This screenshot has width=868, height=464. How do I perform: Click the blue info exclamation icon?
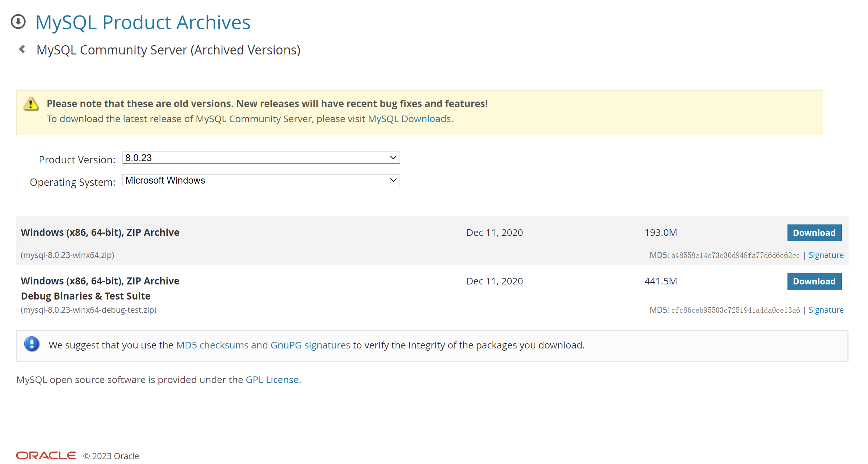click(x=32, y=344)
